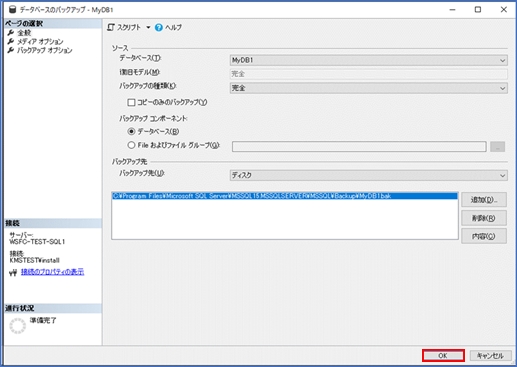Click the 準備完了 status text

click(43, 320)
